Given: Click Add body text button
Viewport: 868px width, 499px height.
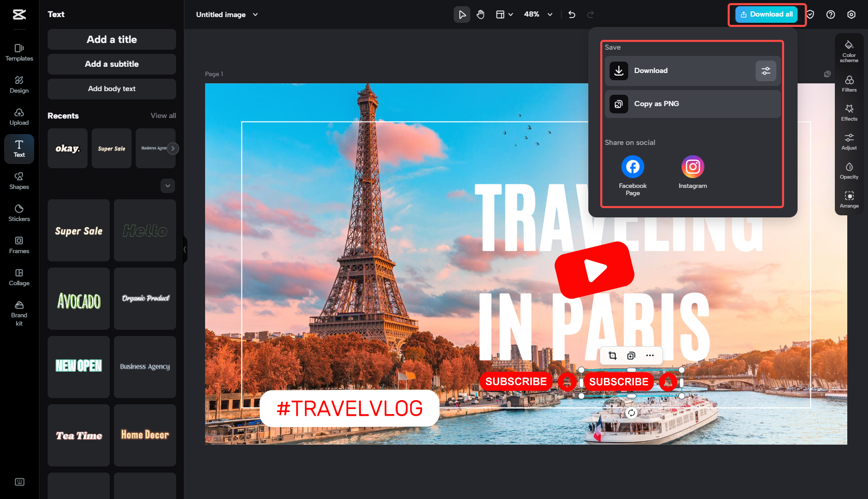Looking at the screenshot, I should pyautogui.click(x=112, y=89).
